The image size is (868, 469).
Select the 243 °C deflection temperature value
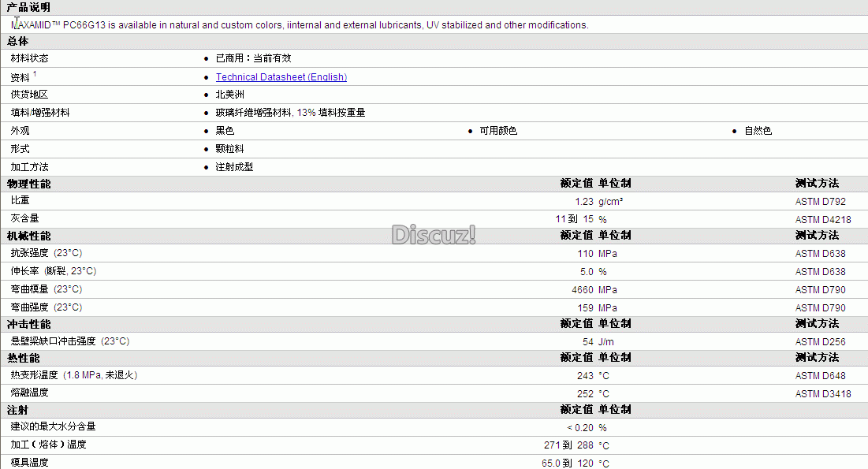tap(593, 376)
